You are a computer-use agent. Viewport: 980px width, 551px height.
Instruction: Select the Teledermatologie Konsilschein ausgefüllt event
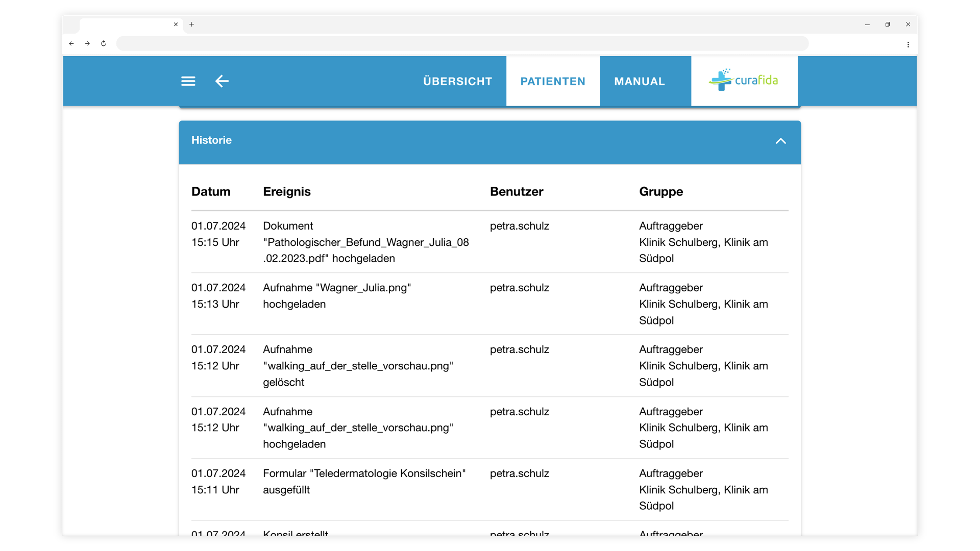tap(364, 482)
